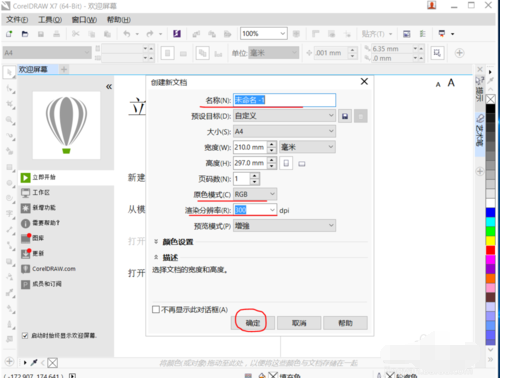This screenshot has width=513, height=378.
Task: Close the 创建新文档 dialog
Action: tap(364, 82)
